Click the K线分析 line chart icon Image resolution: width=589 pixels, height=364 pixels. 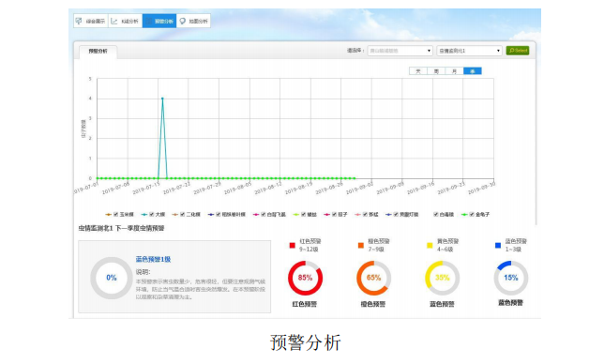click(x=114, y=21)
